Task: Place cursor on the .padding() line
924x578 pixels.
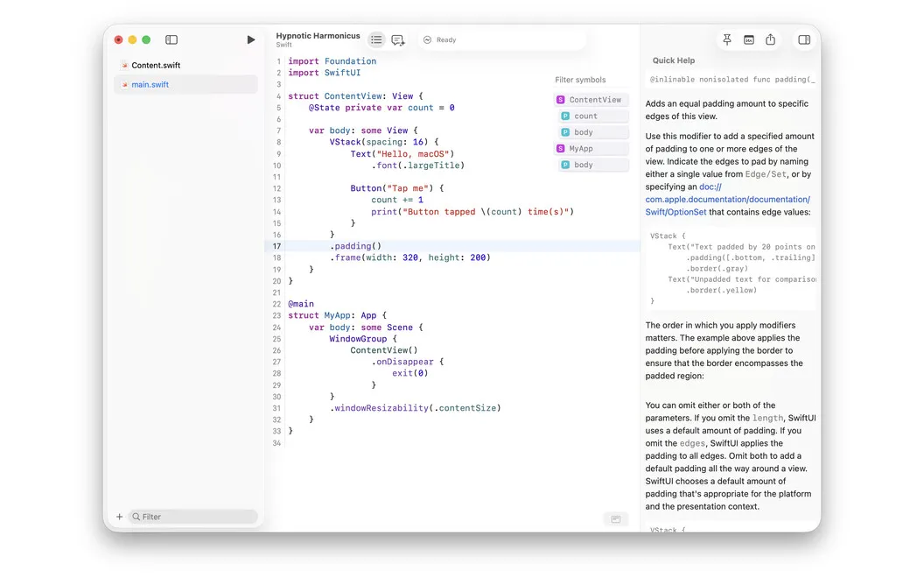Action: pos(355,246)
